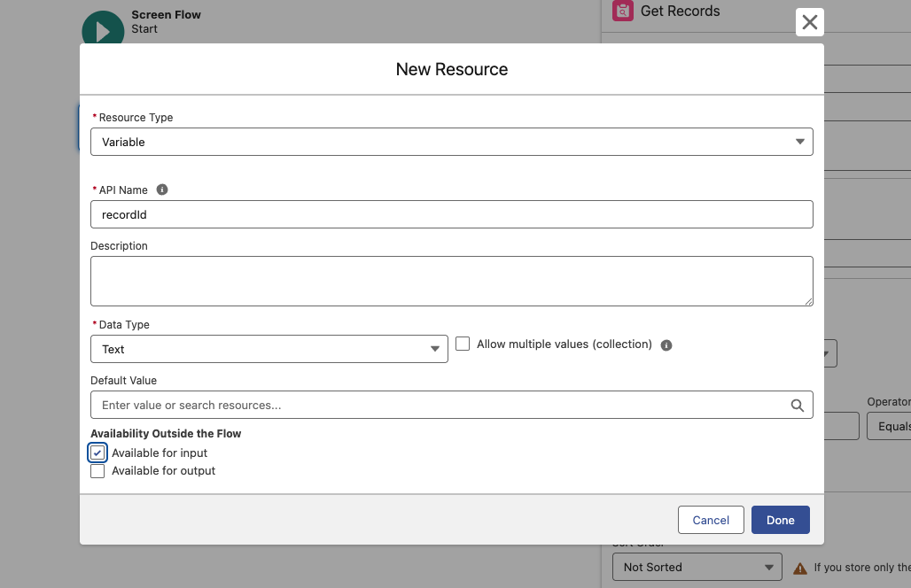The width and height of the screenshot is (911, 588).
Task: Open the Resource Type dropdown
Action: click(x=451, y=142)
